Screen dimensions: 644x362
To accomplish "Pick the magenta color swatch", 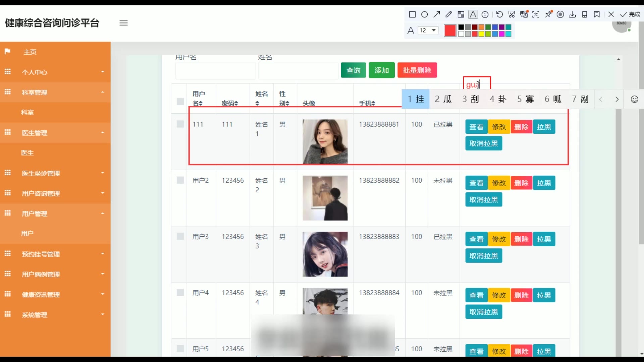I will point(502,34).
